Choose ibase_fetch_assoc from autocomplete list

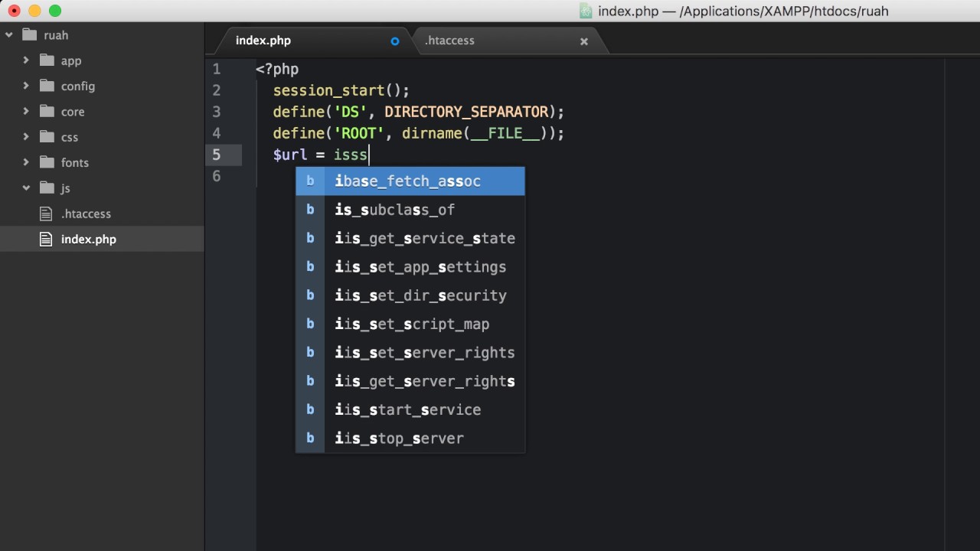click(x=410, y=181)
